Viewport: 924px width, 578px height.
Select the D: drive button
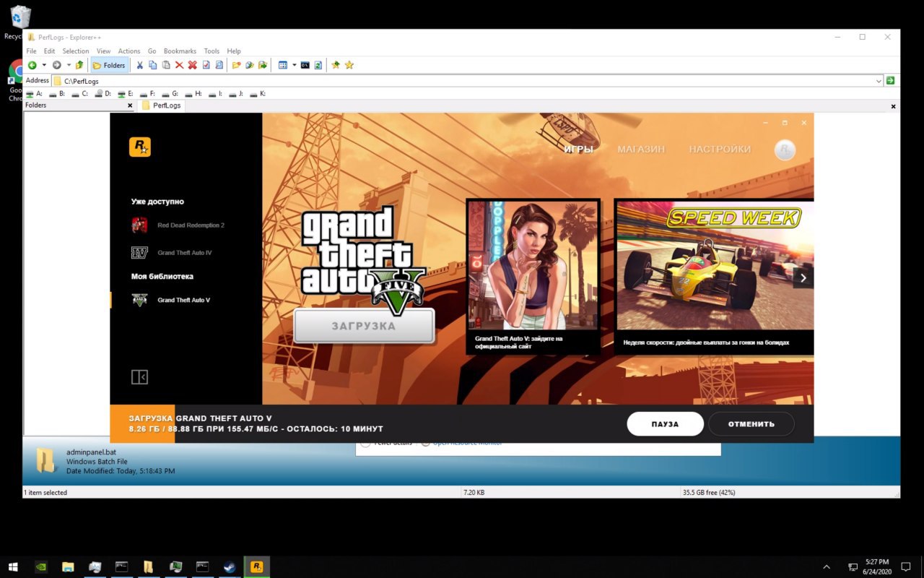click(x=103, y=93)
